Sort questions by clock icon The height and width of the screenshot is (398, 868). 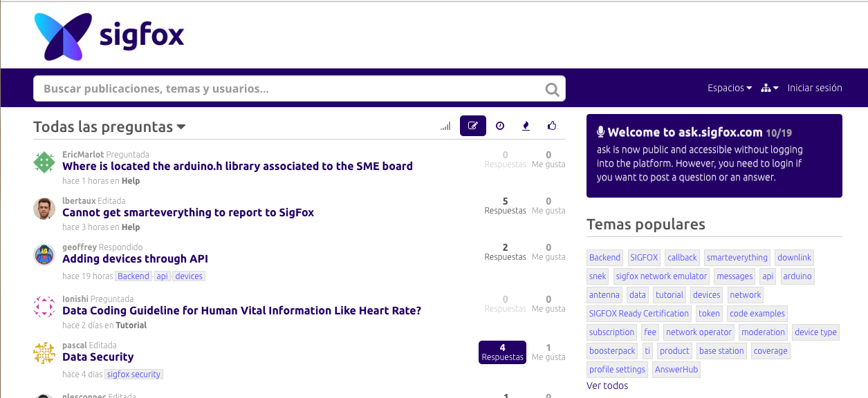(x=500, y=126)
